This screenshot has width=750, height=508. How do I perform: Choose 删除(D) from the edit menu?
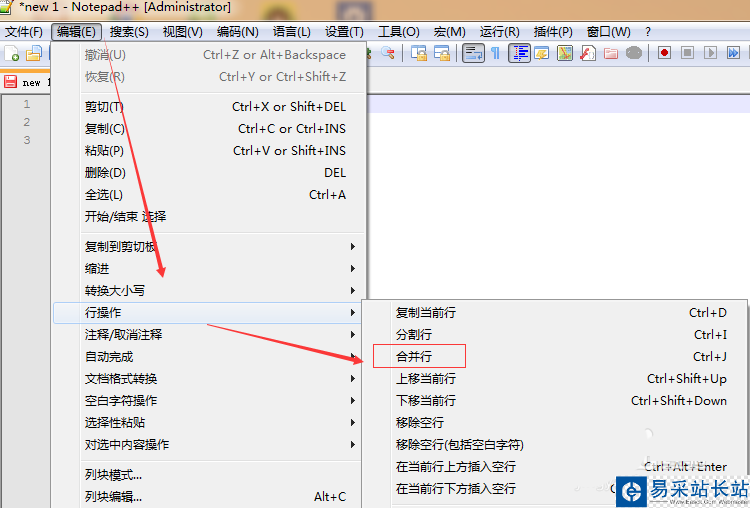(209, 173)
